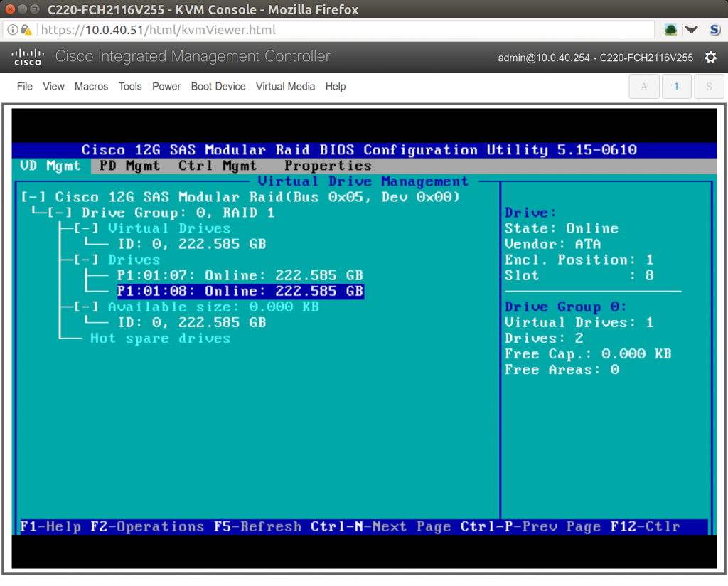Collapse the Available size node
728x586 pixels.
click(86, 307)
